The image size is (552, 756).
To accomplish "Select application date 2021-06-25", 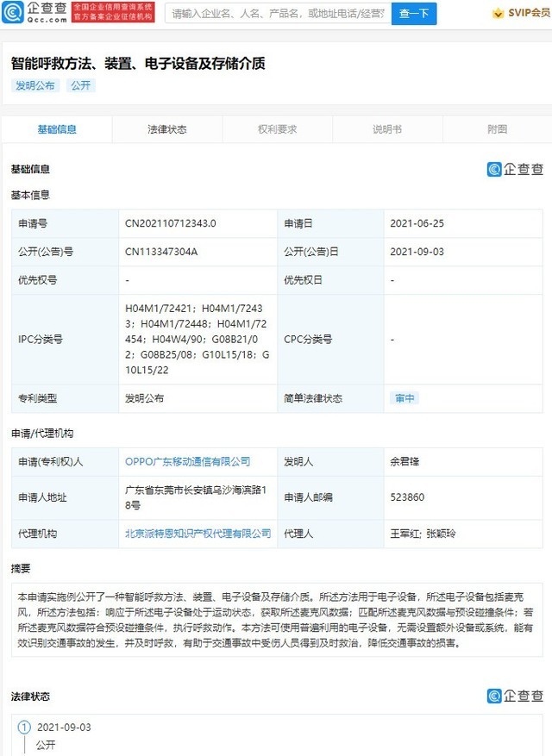I will pos(417,223).
